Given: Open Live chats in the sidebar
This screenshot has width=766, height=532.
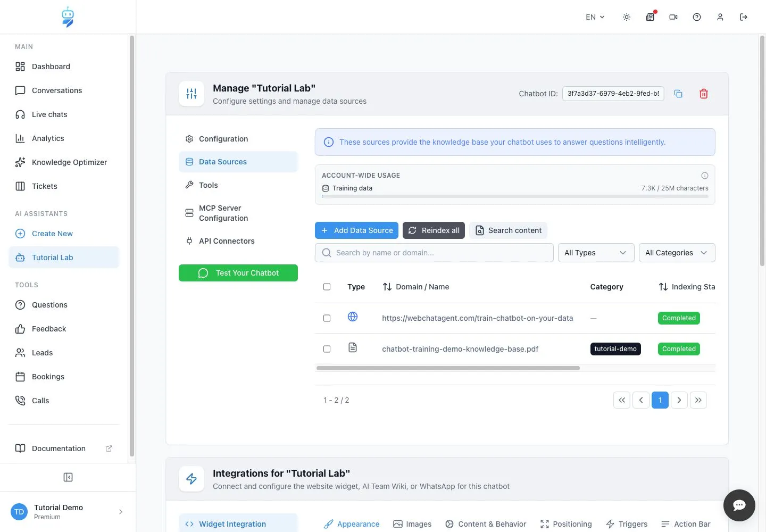Looking at the screenshot, I should pyautogui.click(x=64, y=114).
